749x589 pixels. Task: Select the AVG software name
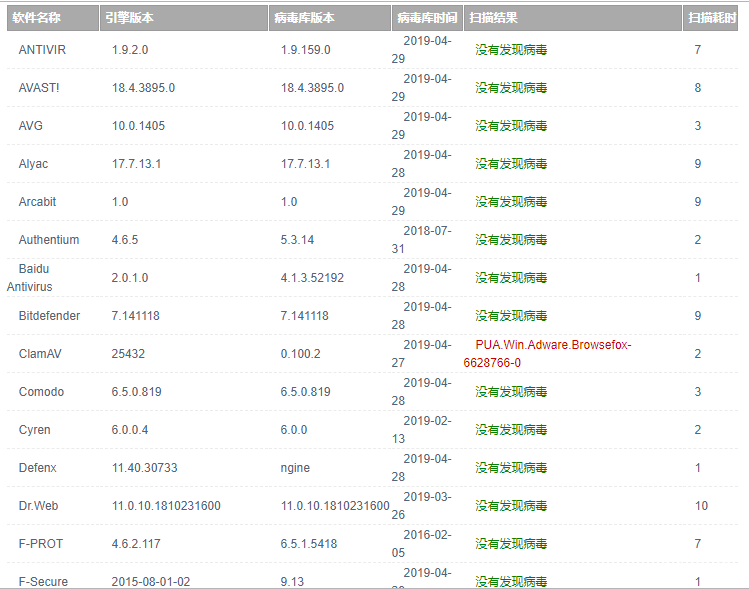31,126
